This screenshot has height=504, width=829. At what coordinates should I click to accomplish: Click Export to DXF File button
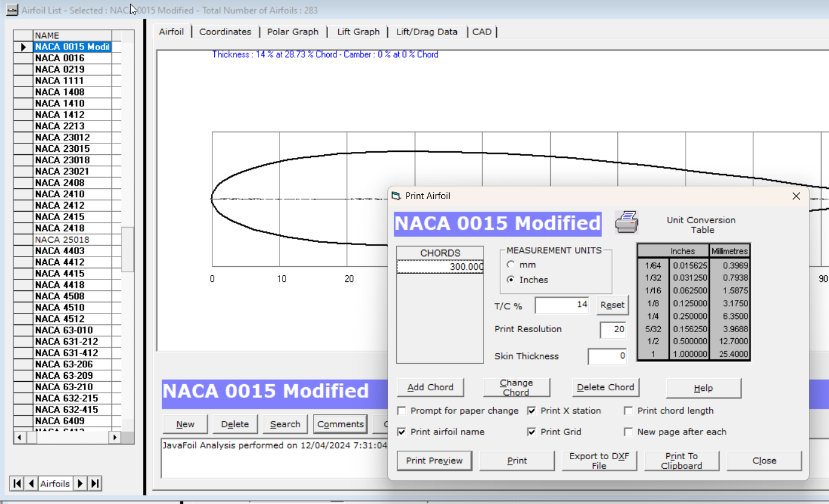pos(599,461)
